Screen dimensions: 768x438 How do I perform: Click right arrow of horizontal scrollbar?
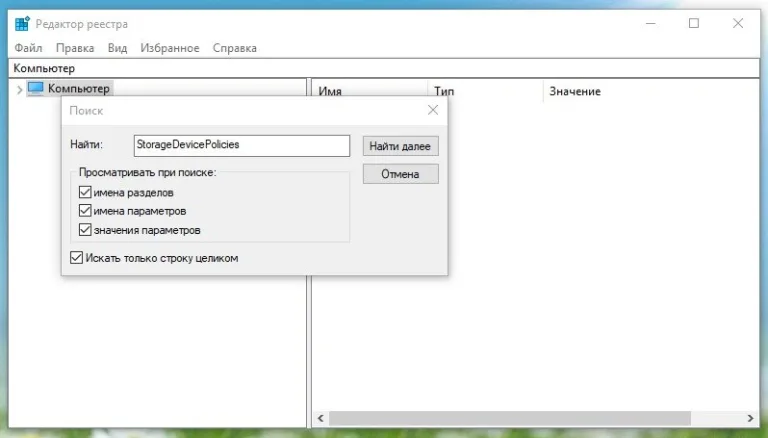click(x=750, y=418)
